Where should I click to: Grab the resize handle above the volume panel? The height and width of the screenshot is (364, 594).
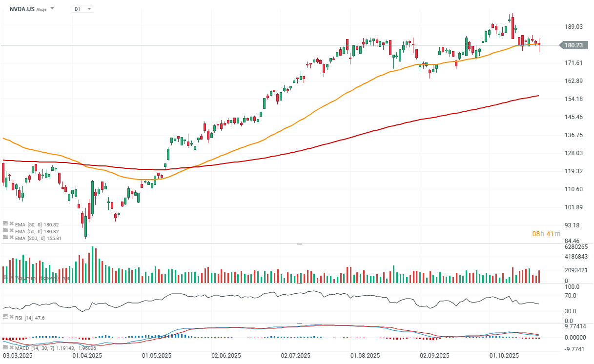(299, 243)
